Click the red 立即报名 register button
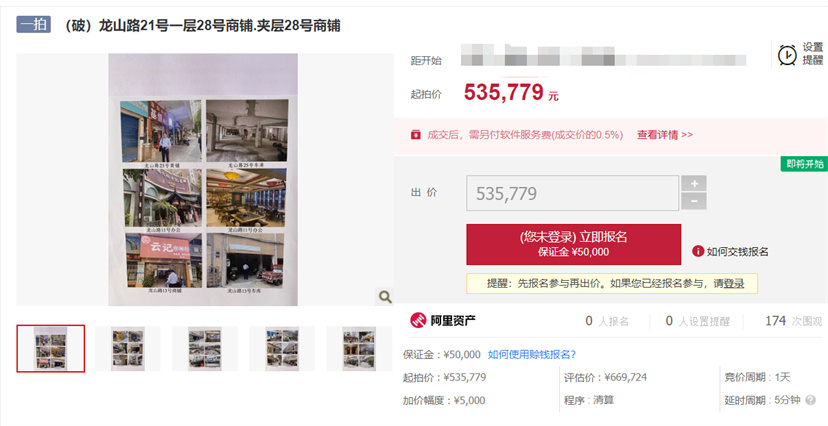Screen dimensions: 828x426 [573, 244]
